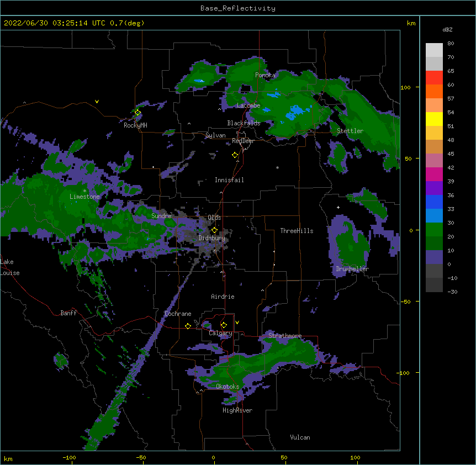Click the -100 tick on the right axis
The width and height of the screenshot is (476, 465).
pos(404,373)
